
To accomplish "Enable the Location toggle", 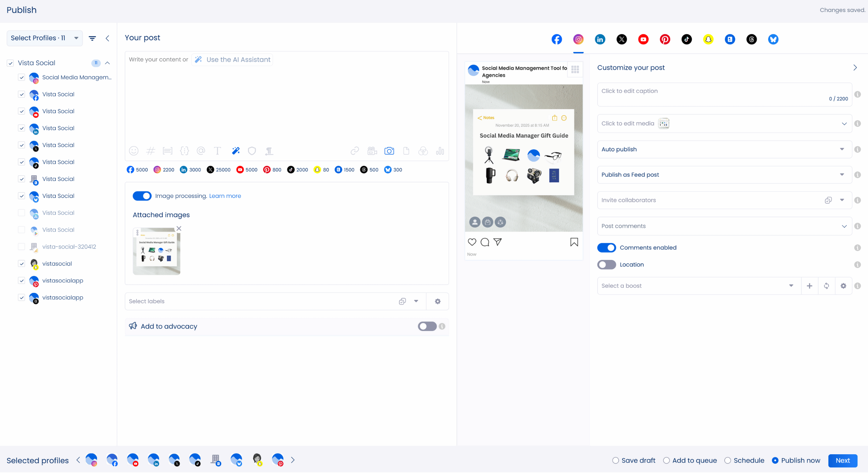I will [x=606, y=264].
